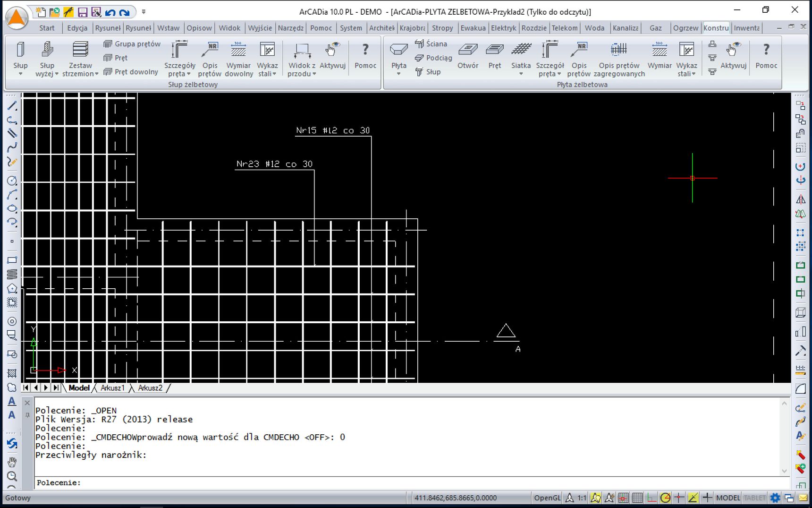
Task: Open settings gear in status bar
Action: (x=775, y=498)
